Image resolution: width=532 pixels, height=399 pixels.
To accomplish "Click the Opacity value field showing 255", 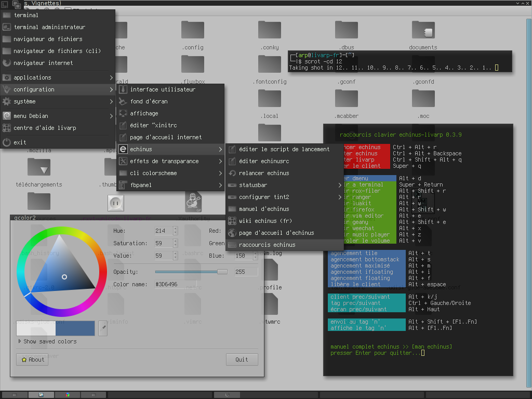I will pos(246,272).
